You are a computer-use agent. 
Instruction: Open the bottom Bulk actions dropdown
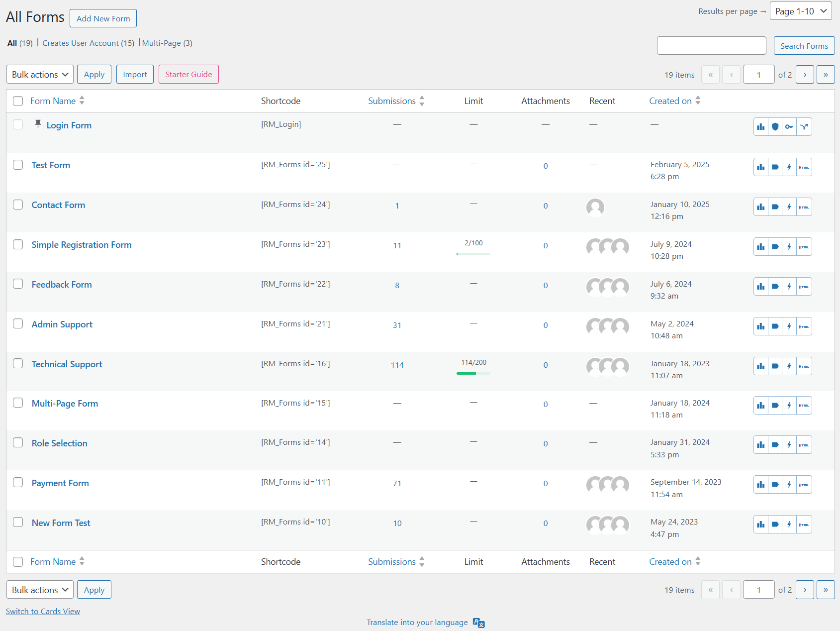[40, 589]
